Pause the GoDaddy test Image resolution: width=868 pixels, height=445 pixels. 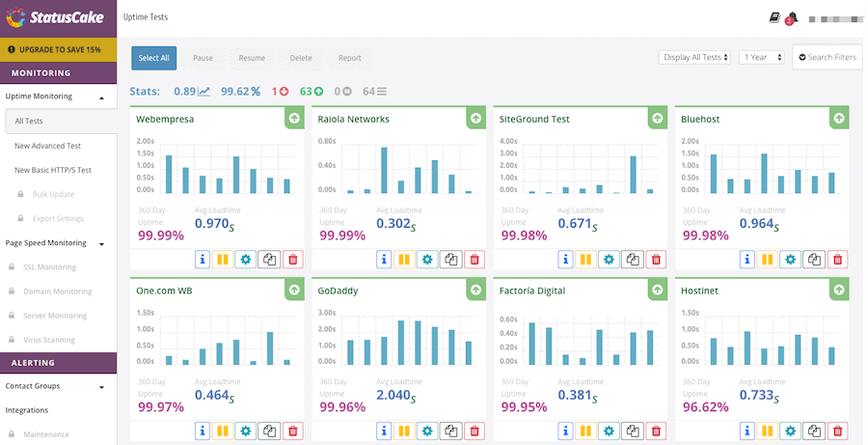coord(404,431)
